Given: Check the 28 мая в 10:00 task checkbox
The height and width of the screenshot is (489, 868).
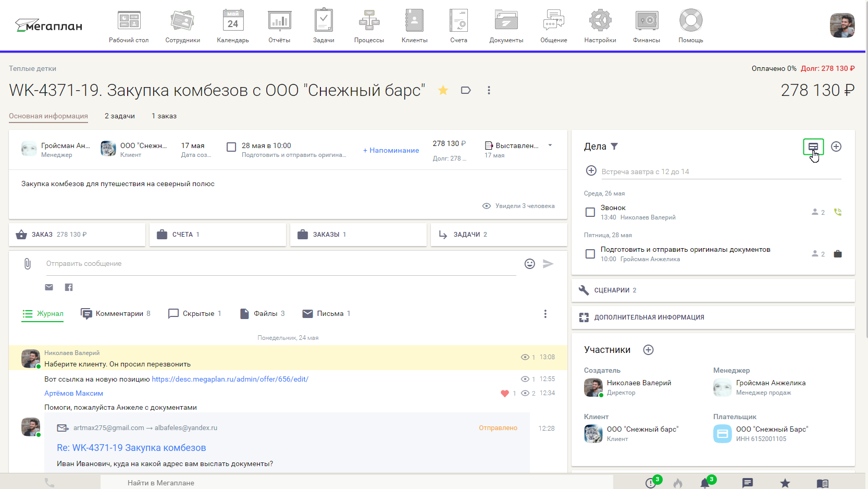Looking at the screenshot, I should pos(231,147).
